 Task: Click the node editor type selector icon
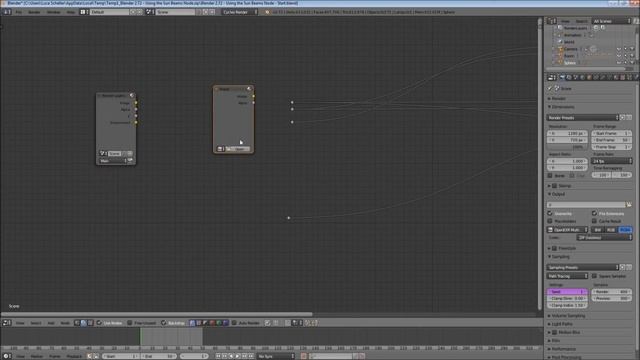[7, 323]
